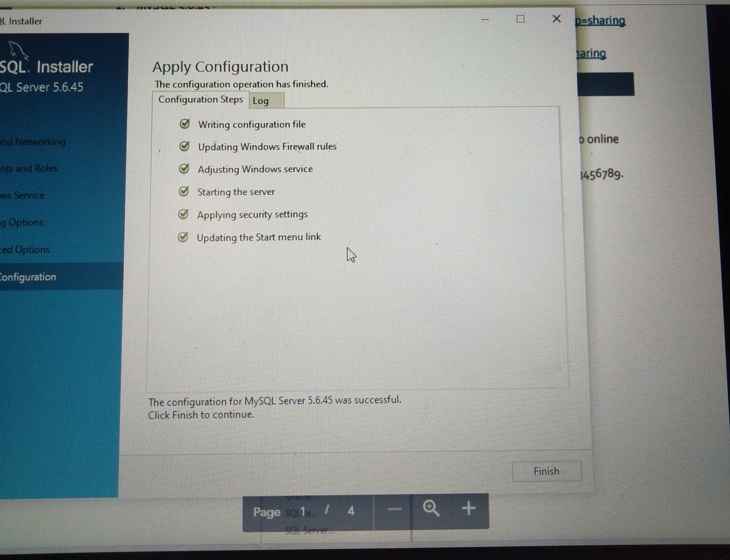Click the Updating the Start menu link checkmark
This screenshot has width=730, height=560.
point(183,237)
